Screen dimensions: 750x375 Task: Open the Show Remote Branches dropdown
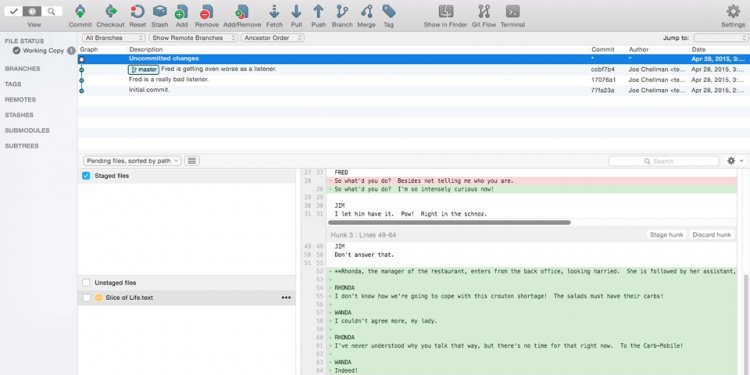pyautogui.click(x=193, y=38)
